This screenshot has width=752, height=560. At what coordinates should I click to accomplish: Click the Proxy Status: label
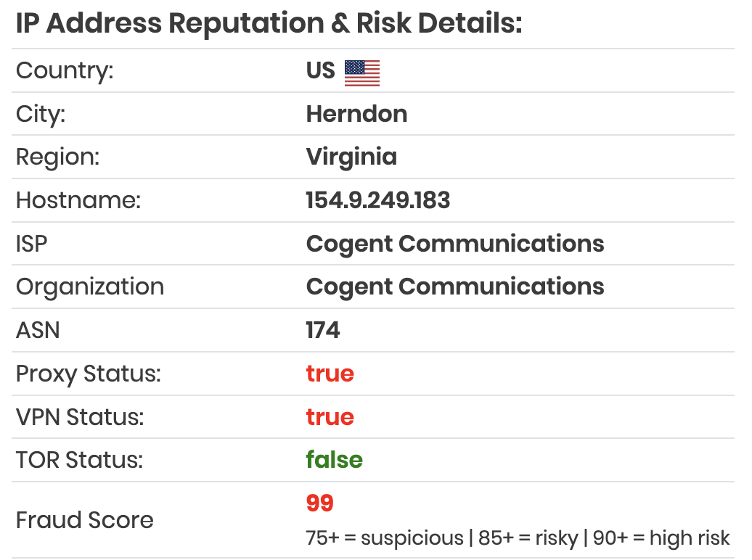(89, 374)
